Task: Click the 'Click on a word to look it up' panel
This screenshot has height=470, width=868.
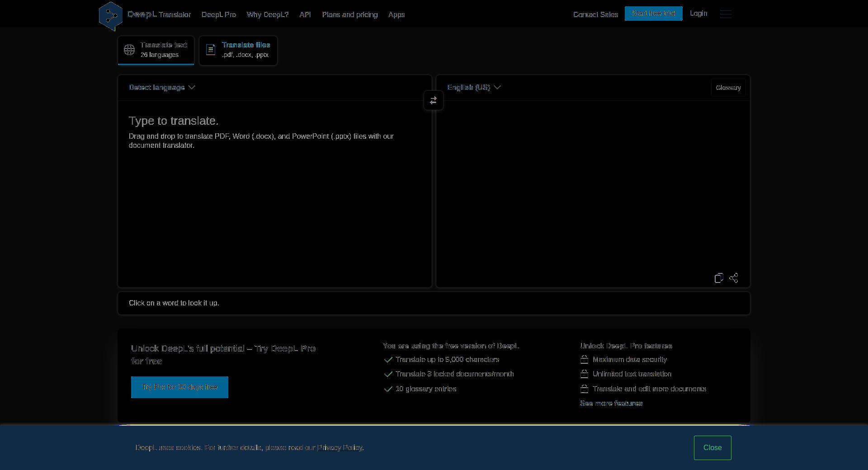Action: click(x=434, y=303)
